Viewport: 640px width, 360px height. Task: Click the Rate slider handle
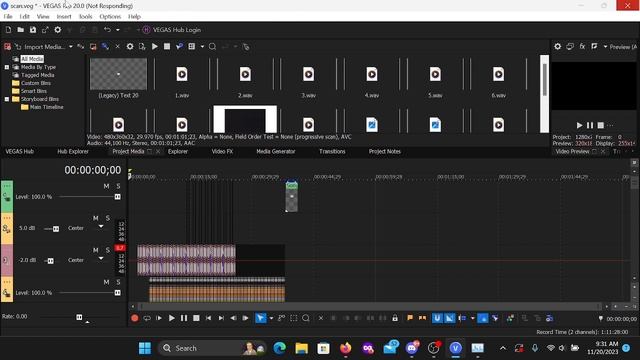[x=79, y=317]
